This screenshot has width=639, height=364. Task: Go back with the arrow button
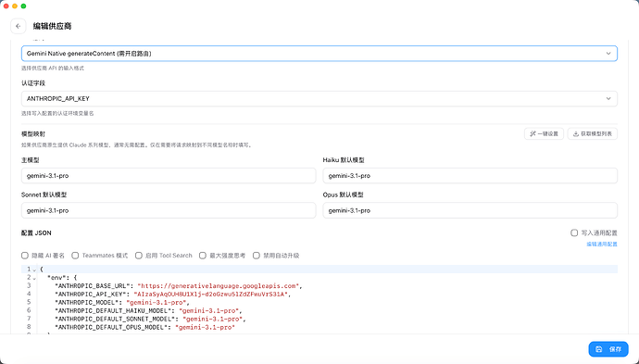[19, 26]
